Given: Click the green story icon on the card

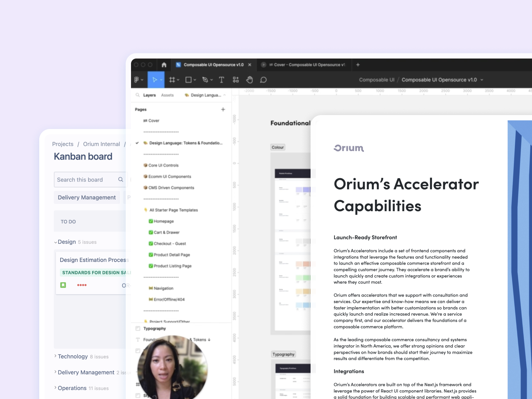Looking at the screenshot, I should [63, 285].
